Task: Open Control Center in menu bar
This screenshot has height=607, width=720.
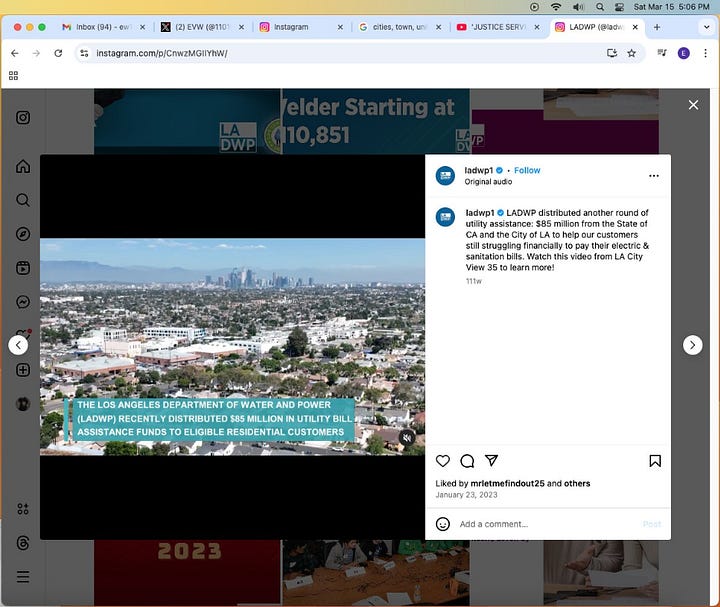Action: pyautogui.click(x=619, y=7)
